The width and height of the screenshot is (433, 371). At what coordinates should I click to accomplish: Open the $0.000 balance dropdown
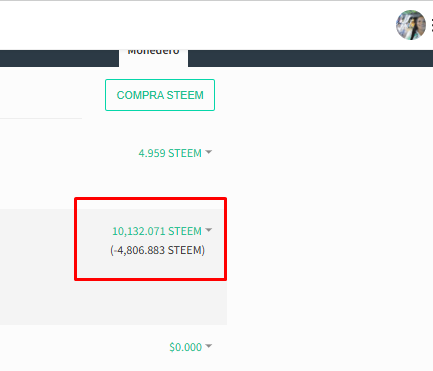click(x=186, y=347)
